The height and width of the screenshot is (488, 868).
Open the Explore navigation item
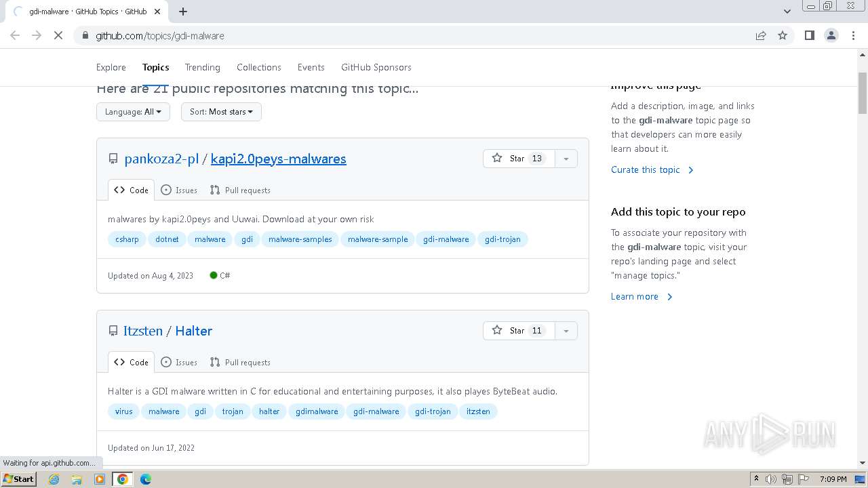click(x=111, y=67)
